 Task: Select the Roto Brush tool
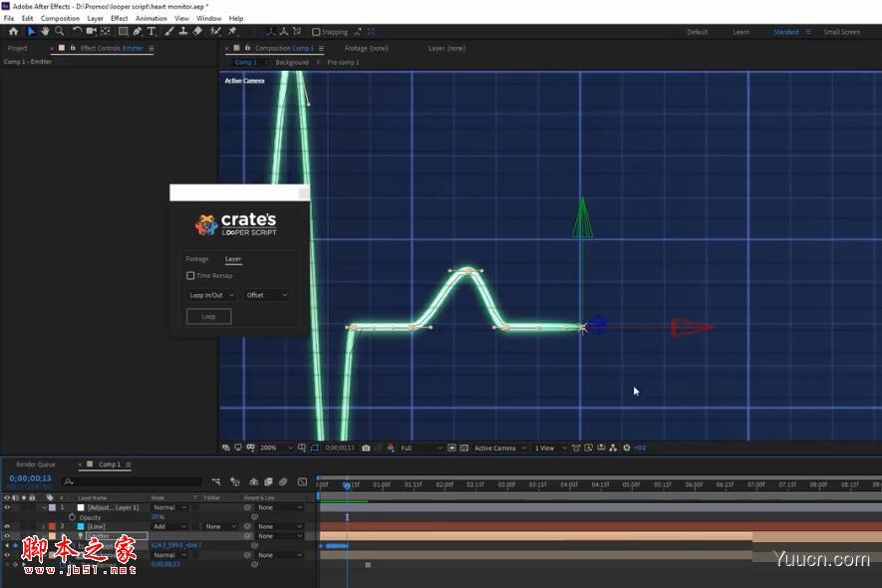click(x=215, y=32)
